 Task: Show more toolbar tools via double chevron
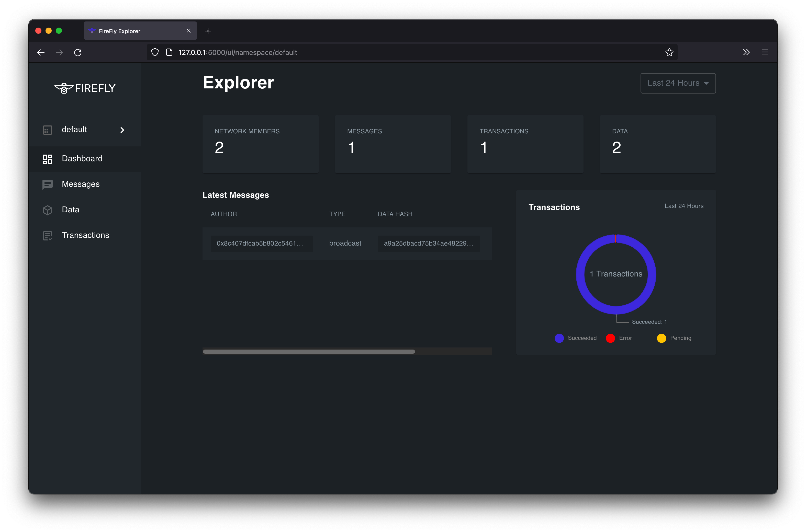coord(746,52)
